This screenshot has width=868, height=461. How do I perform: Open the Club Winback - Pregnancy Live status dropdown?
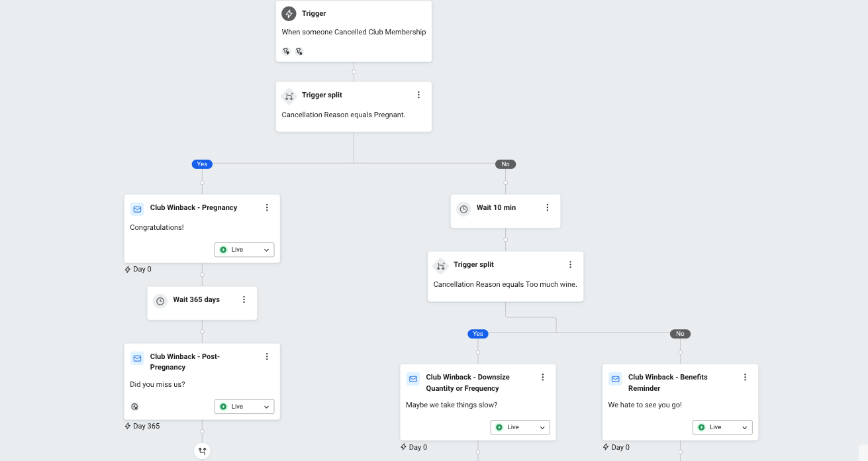tap(244, 250)
